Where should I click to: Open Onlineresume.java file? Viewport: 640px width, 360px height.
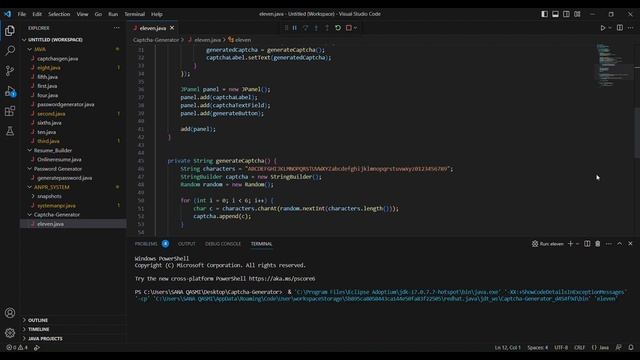click(x=59, y=160)
